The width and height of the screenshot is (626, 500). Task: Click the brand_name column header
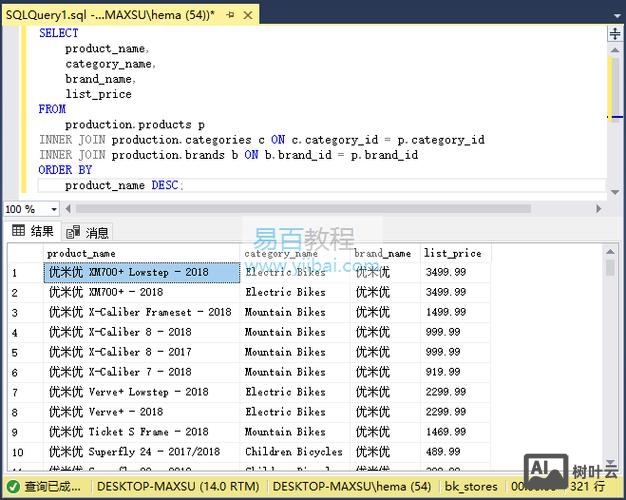(x=385, y=253)
